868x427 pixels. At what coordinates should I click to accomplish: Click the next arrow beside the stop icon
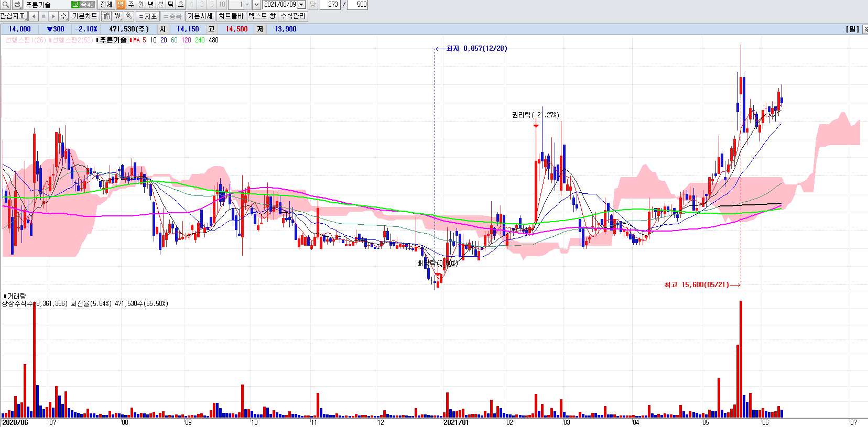tap(53, 16)
